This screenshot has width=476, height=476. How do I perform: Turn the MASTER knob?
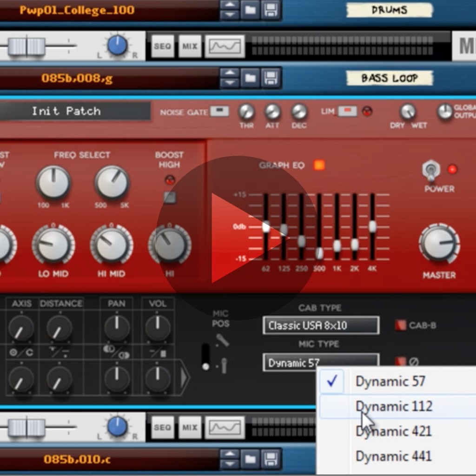tap(439, 244)
